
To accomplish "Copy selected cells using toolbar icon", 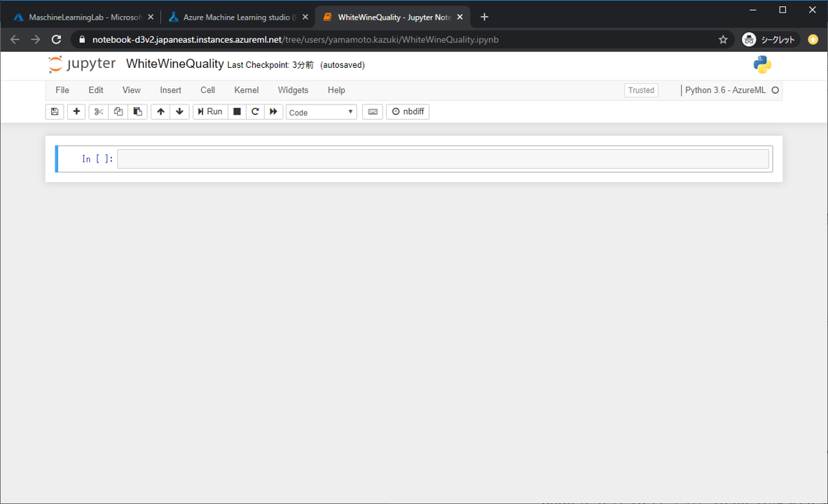I will click(118, 112).
